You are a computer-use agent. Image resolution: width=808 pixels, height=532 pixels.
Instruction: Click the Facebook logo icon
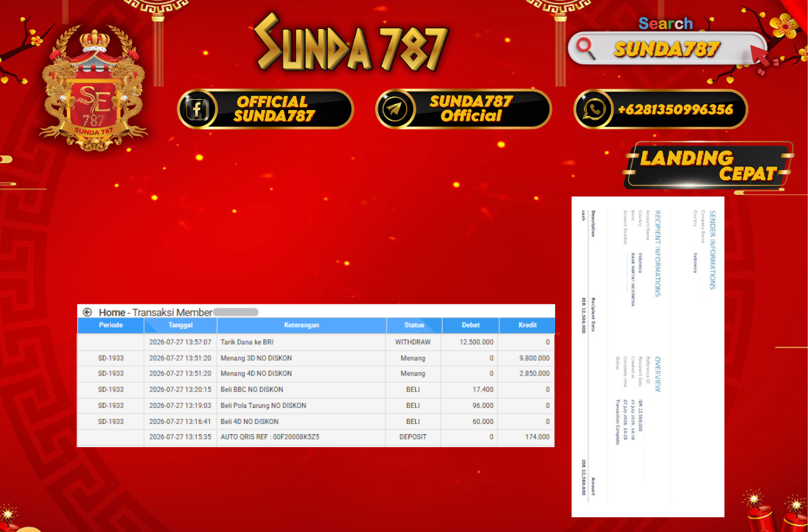[196, 109]
